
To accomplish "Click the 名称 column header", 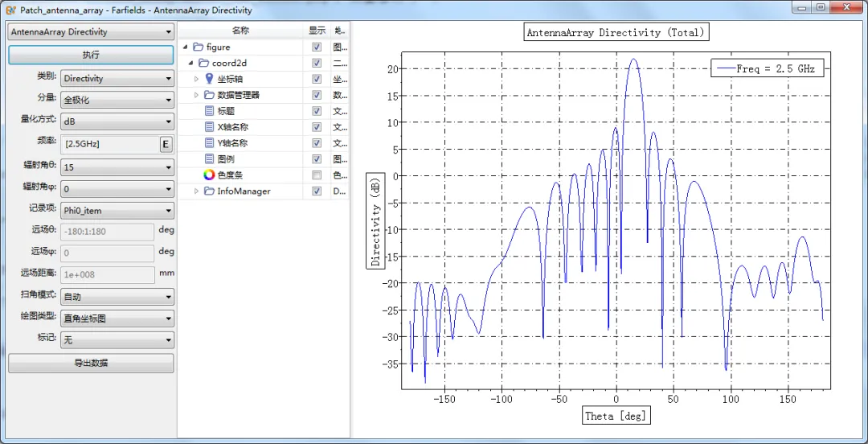I will (x=242, y=31).
